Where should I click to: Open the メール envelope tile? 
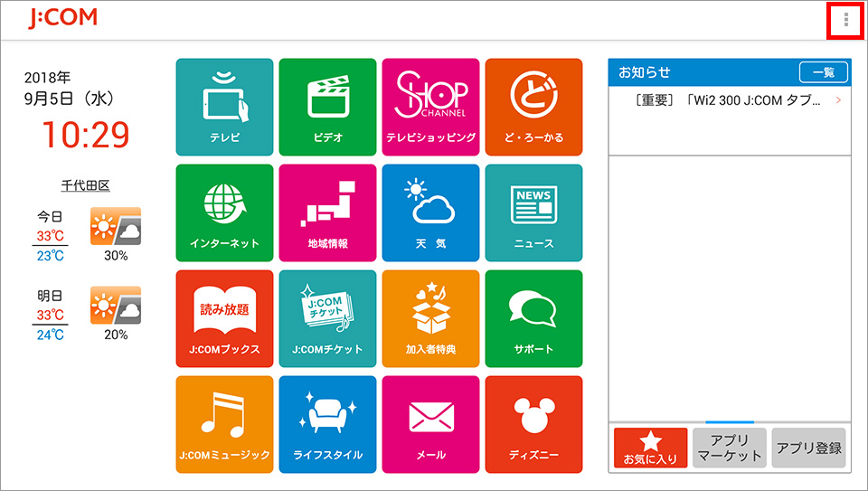(x=430, y=425)
